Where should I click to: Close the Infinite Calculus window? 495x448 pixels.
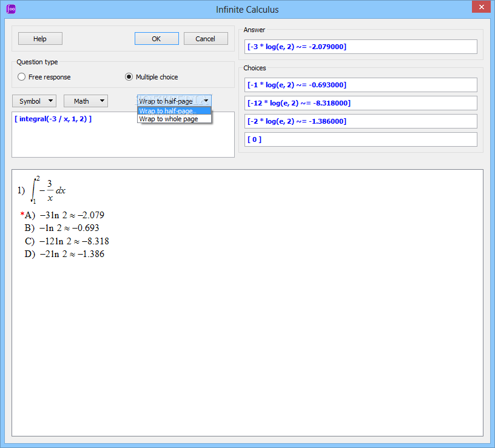481,7
